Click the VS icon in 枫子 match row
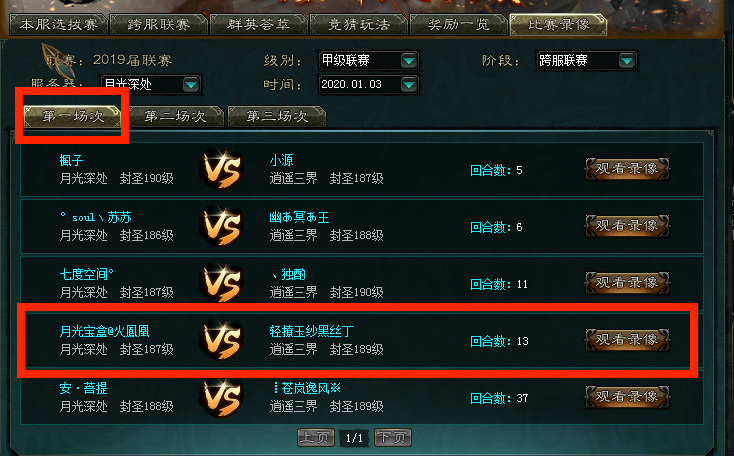Screen dimensions: 734x456 coord(222,169)
